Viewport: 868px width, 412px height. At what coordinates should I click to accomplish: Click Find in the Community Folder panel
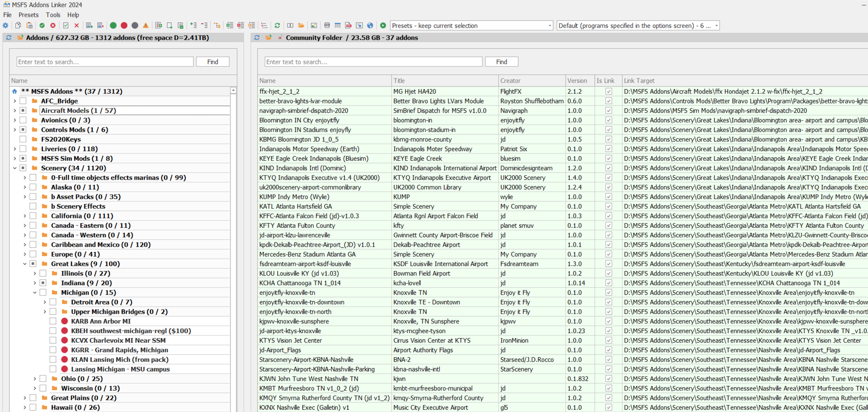[502, 62]
